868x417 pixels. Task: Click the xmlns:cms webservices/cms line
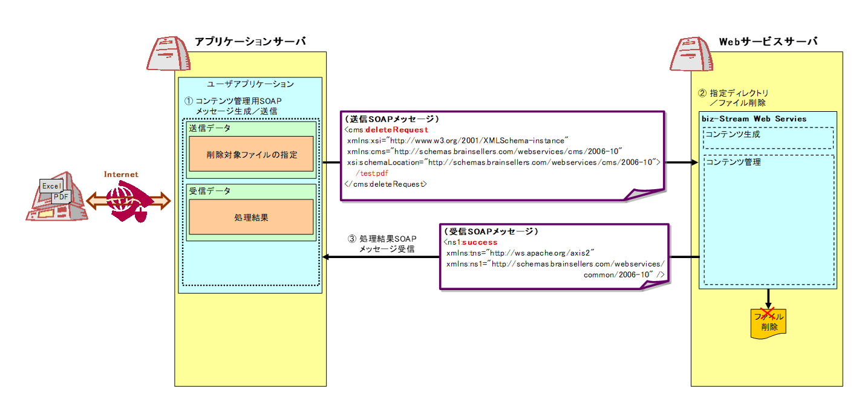pos(485,151)
